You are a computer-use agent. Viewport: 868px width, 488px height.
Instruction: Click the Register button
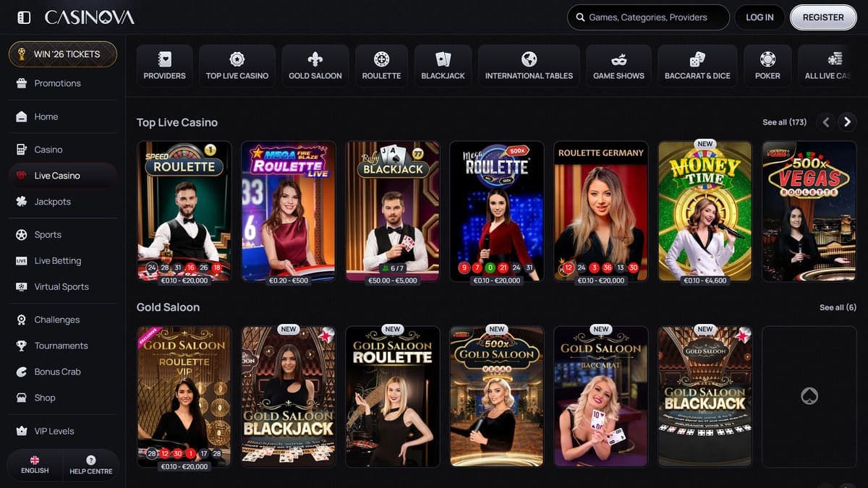pos(823,17)
